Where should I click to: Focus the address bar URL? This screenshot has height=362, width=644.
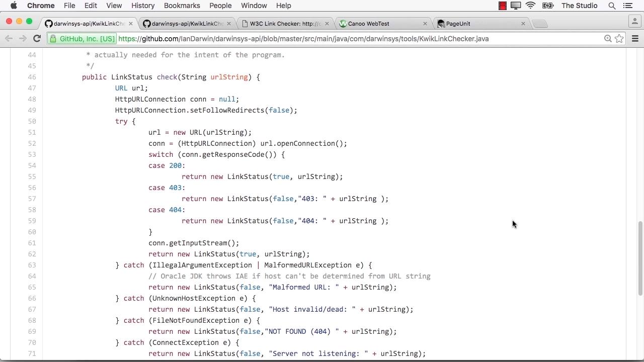pos(303,39)
